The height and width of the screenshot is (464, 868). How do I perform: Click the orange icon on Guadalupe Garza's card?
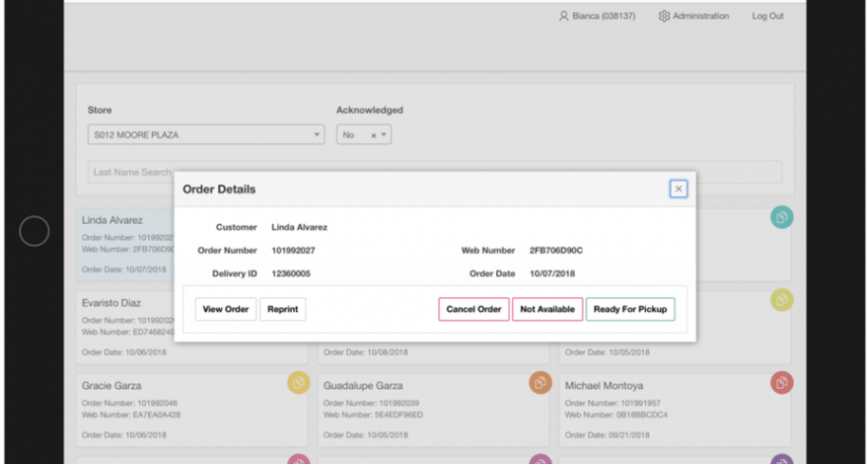(x=540, y=383)
